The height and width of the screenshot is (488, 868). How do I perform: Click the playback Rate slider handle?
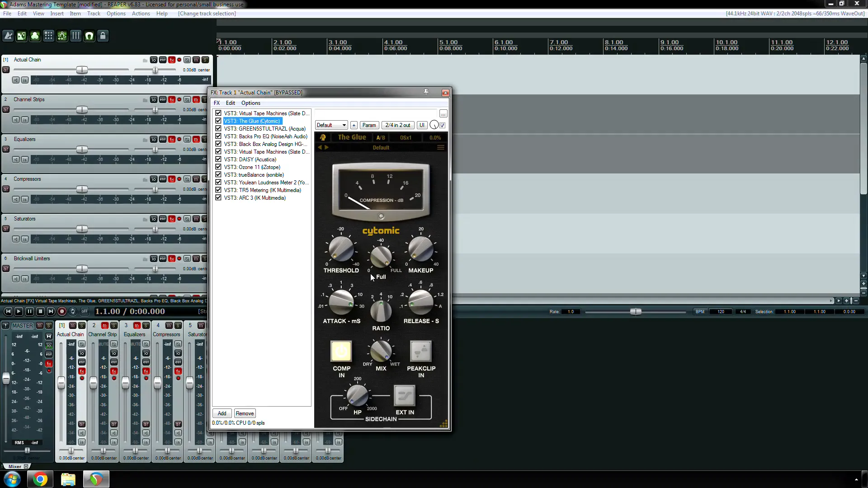(636, 311)
